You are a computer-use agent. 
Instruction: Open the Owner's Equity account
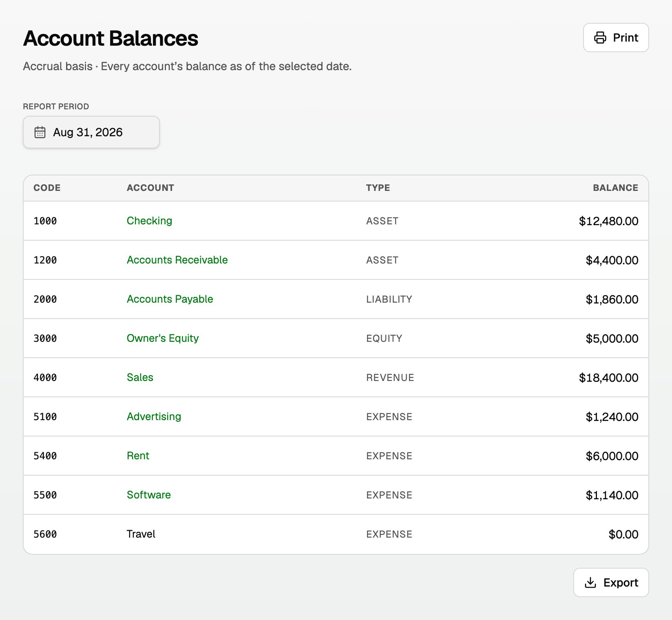pyautogui.click(x=163, y=338)
